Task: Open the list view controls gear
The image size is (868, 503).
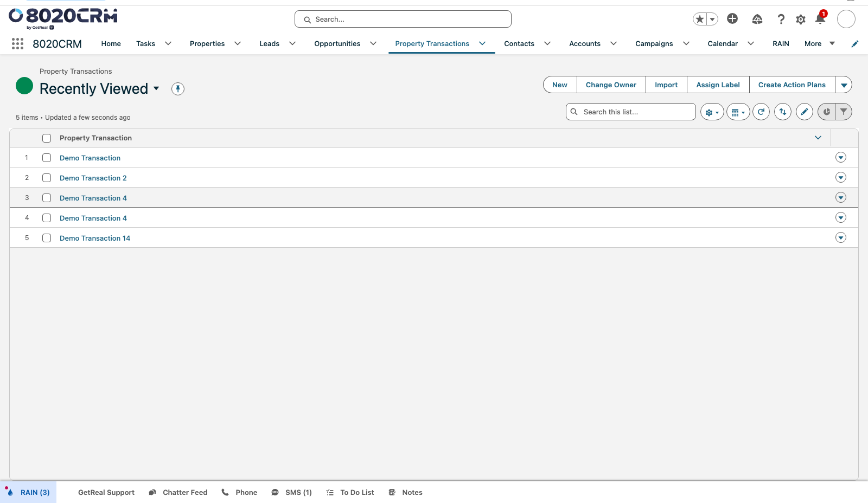Action: click(x=712, y=112)
